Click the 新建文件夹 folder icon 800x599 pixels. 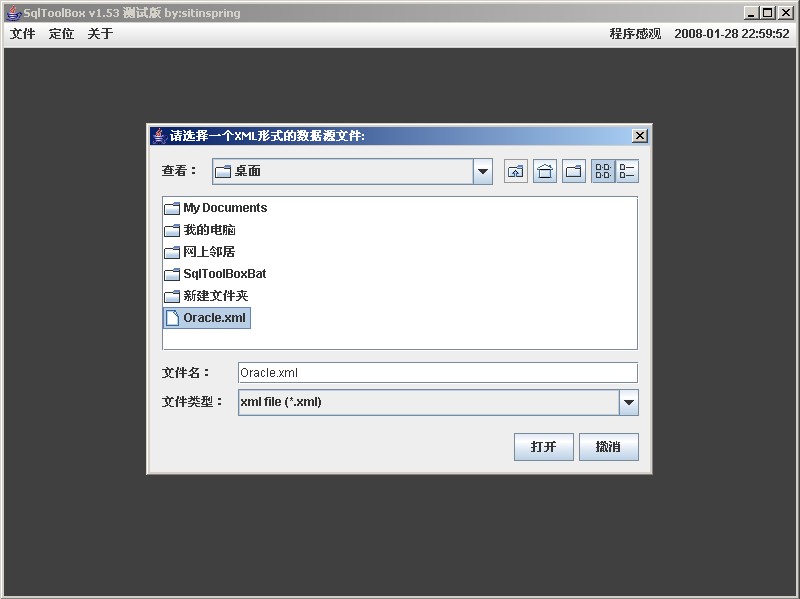[x=172, y=296]
